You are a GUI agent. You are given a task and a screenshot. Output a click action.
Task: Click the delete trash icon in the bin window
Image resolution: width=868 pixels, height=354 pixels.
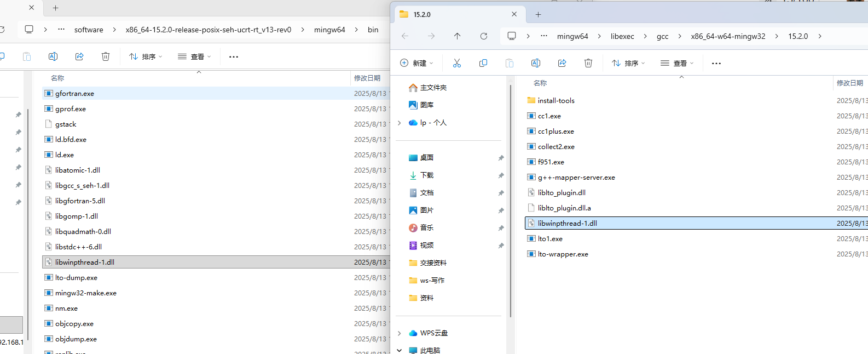click(x=106, y=56)
